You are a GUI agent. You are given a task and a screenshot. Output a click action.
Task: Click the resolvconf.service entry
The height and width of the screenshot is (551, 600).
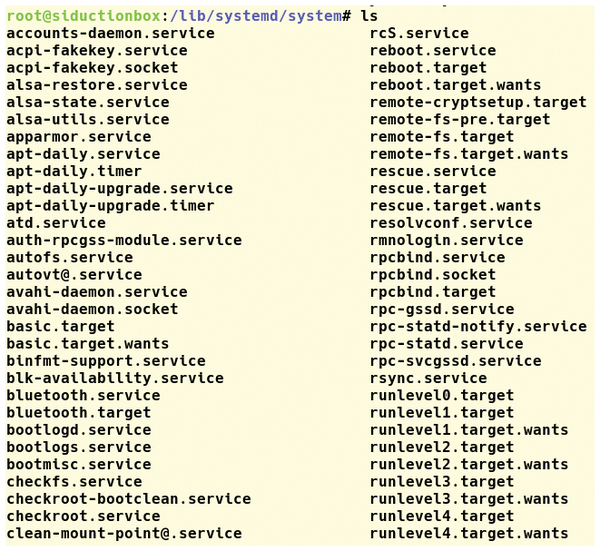[451, 223]
